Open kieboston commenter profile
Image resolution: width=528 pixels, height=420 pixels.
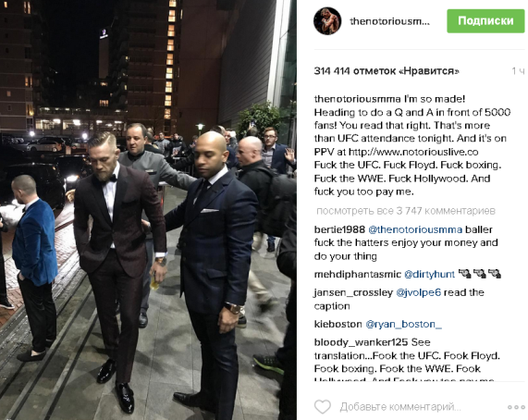pos(338,325)
